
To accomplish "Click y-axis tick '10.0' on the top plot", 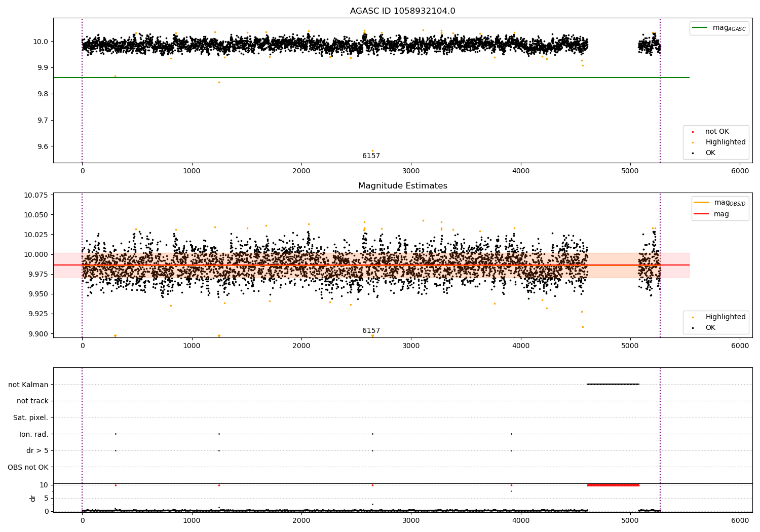I will [x=41, y=42].
